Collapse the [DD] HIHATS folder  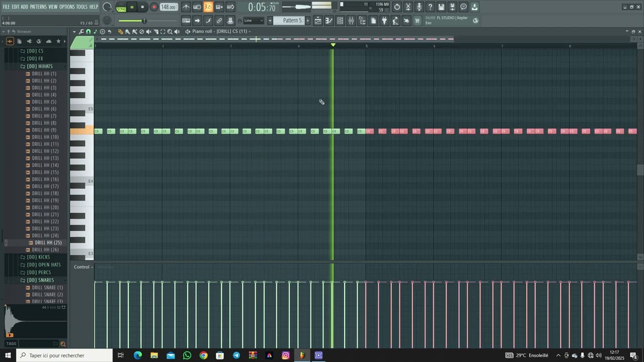[x=39, y=66]
